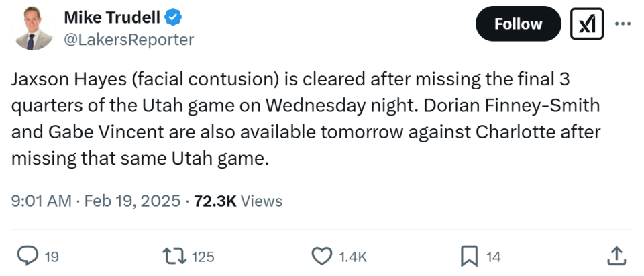Click the reply speech bubble icon

(27, 256)
